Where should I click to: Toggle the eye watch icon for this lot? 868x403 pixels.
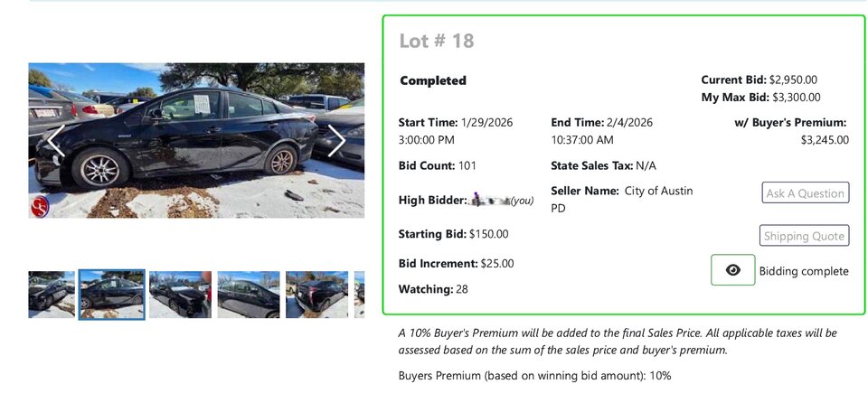click(732, 270)
